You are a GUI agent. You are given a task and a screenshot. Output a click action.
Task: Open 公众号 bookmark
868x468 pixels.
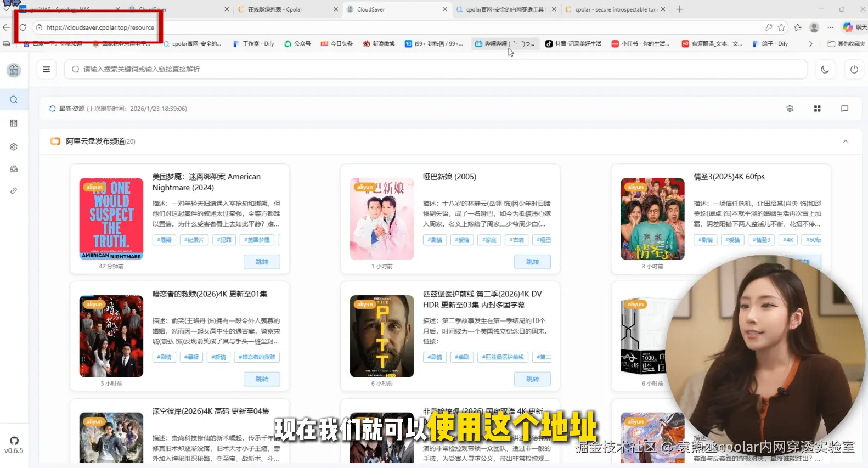(x=297, y=44)
